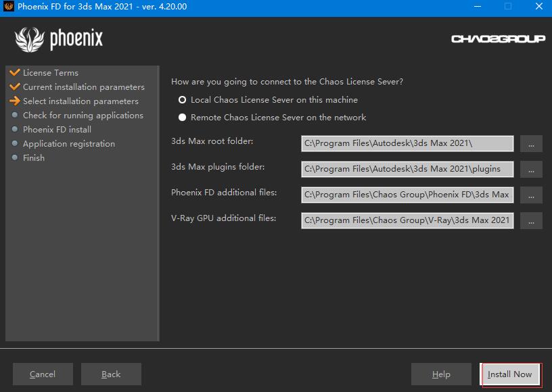552x392 pixels.
Task: Click the V-Ray GPU additional files label
Action: coord(223,218)
